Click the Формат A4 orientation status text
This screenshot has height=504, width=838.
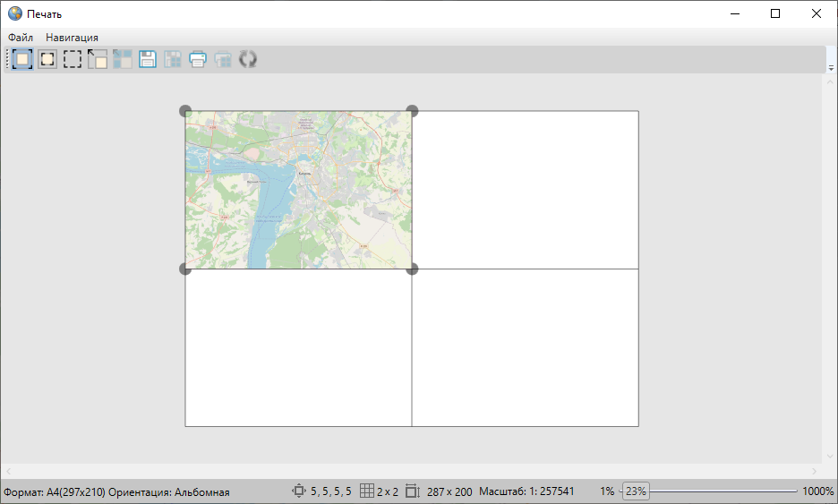[116, 491]
